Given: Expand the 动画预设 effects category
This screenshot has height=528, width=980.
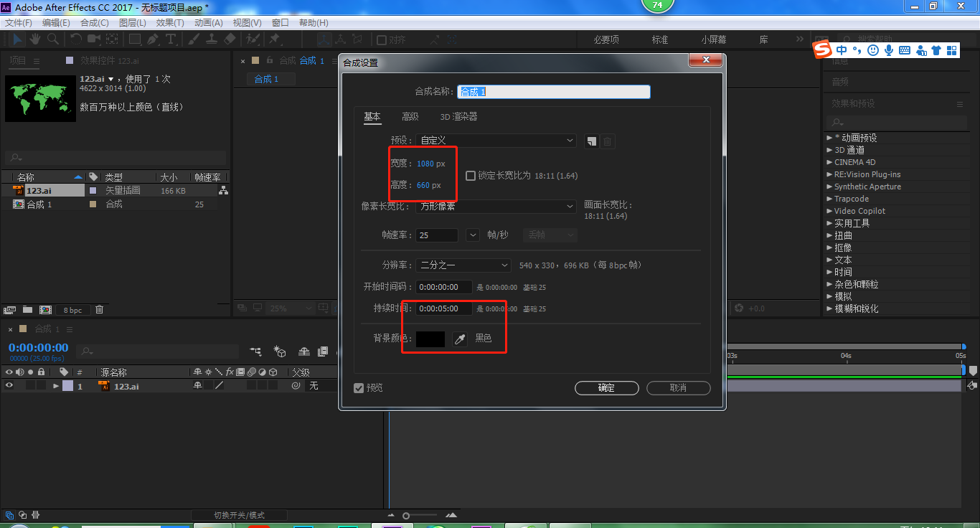Looking at the screenshot, I should coord(829,138).
